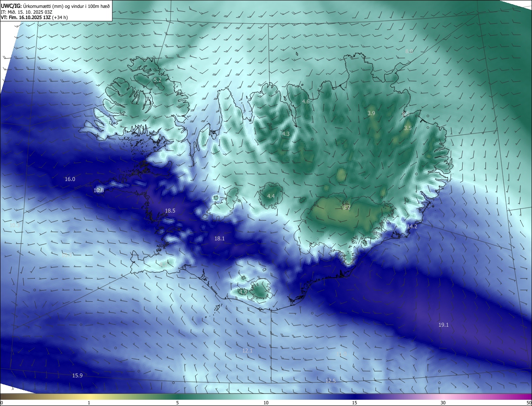Viewport: 532px width, 406px height.
Task: Click the tick label 15 on the colour scale
Action: 355,403
